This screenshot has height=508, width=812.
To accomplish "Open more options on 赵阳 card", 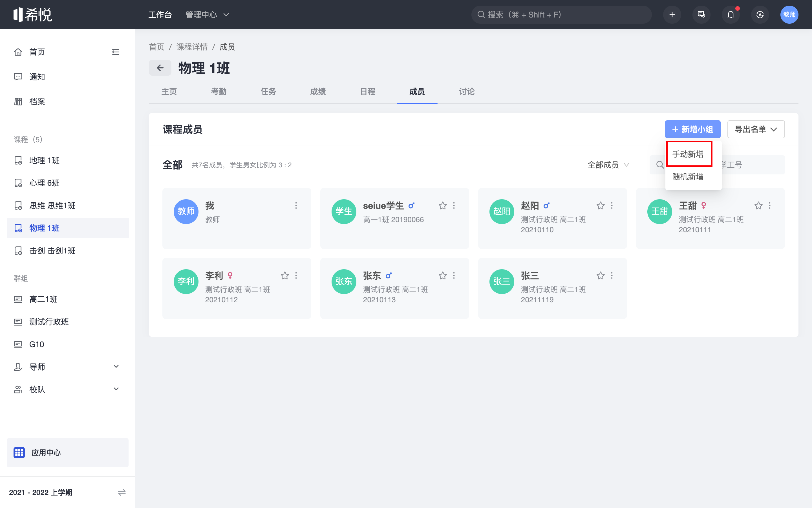I will click(x=612, y=206).
